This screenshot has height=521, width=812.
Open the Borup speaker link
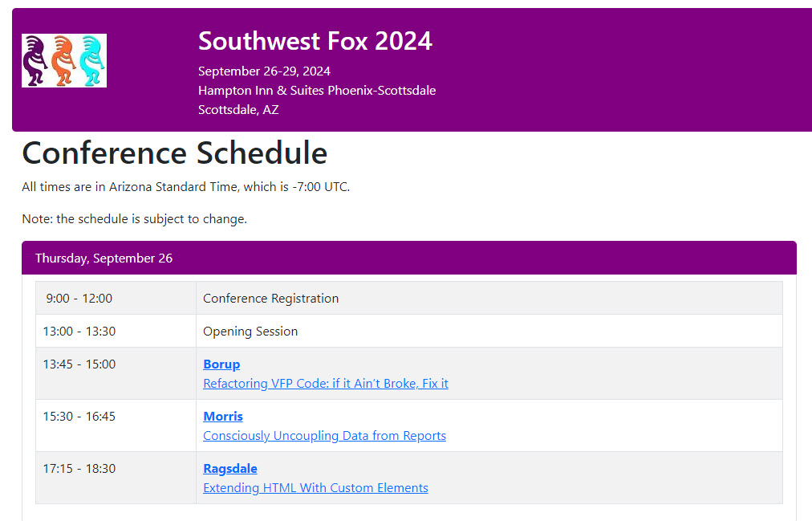(x=221, y=364)
